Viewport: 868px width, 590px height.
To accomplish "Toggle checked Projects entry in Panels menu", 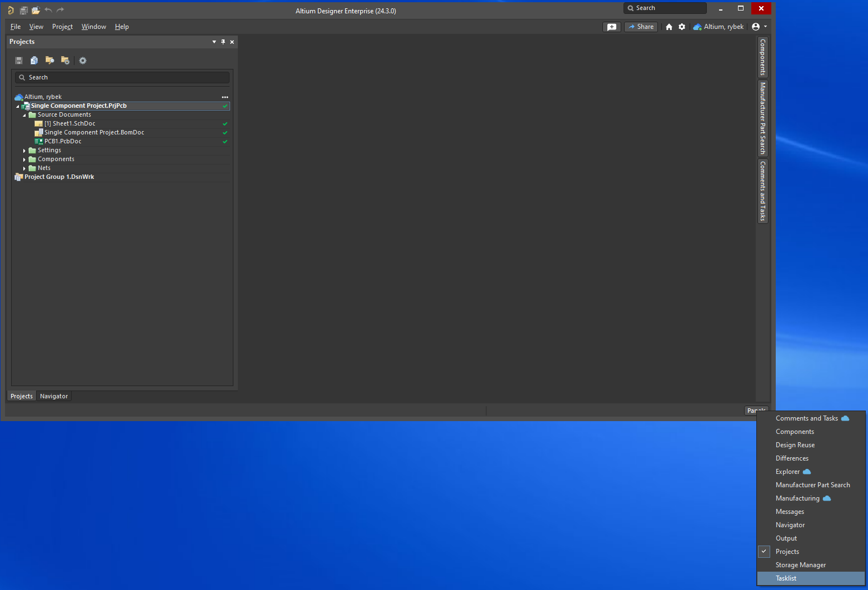I will pyautogui.click(x=811, y=552).
